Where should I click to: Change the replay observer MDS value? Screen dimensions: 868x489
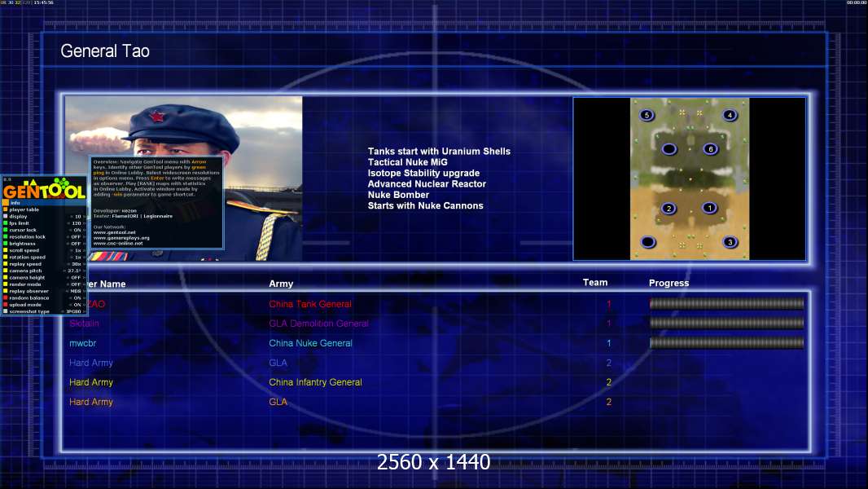pos(76,291)
